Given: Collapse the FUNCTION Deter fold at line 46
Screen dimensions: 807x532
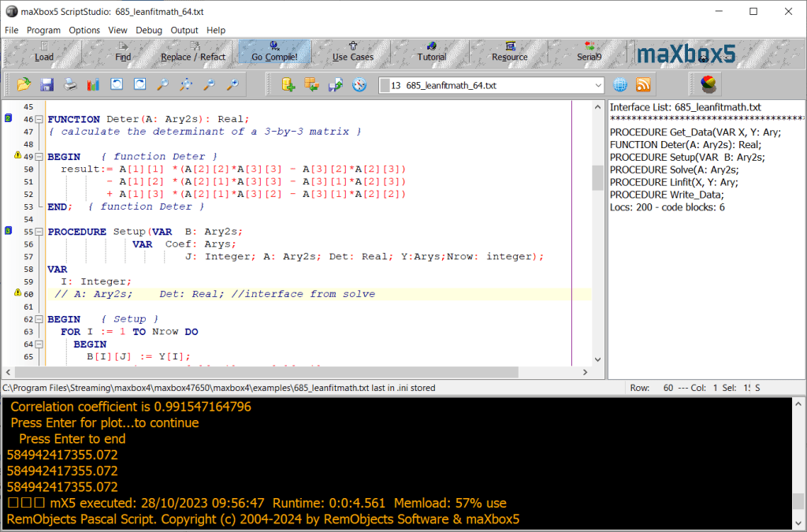Looking at the screenshot, I should (39, 119).
